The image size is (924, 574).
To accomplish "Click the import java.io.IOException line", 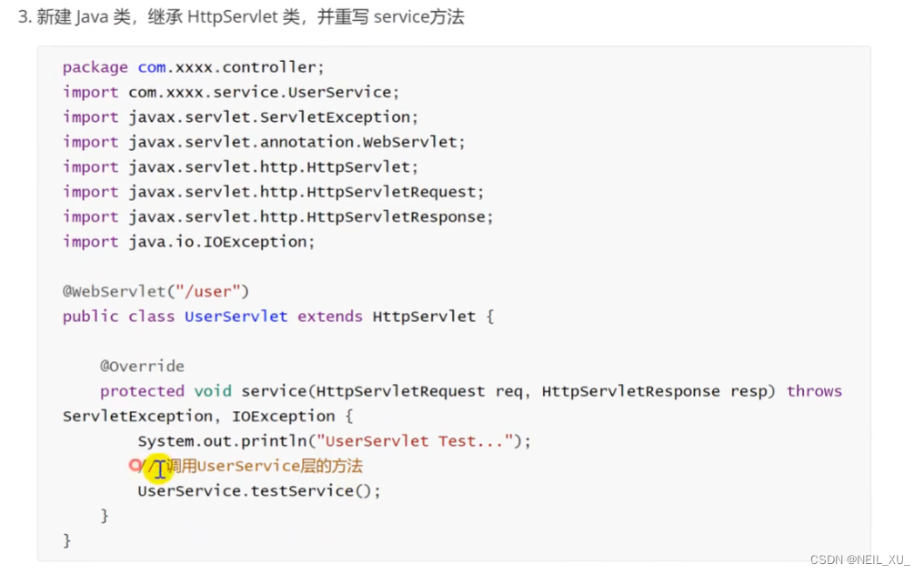I will [188, 242].
